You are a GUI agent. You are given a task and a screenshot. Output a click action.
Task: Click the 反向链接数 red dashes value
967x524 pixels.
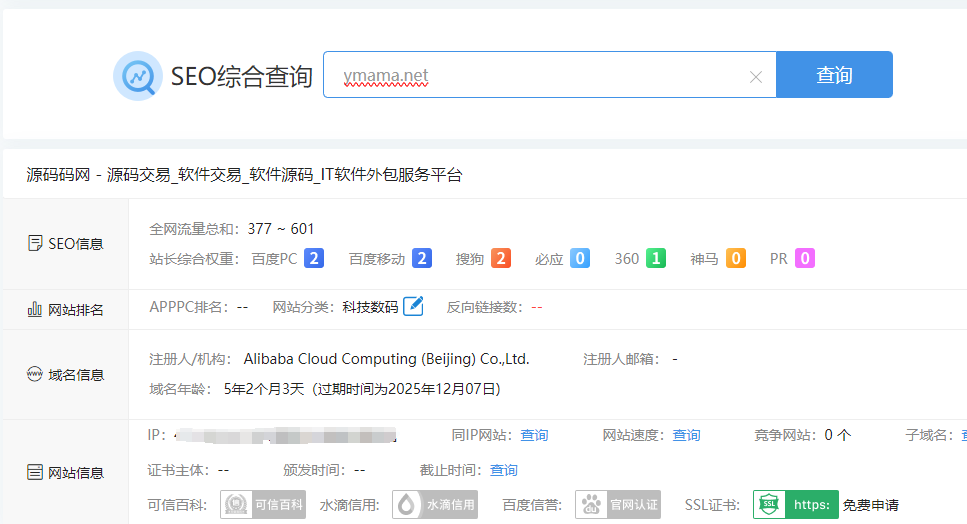537,307
